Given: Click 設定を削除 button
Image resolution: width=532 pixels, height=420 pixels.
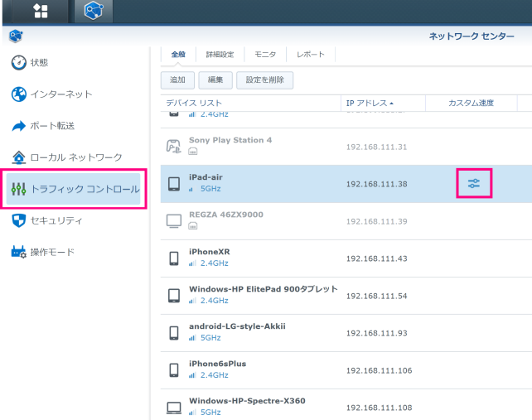Looking at the screenshot, I should click(264, 80).
